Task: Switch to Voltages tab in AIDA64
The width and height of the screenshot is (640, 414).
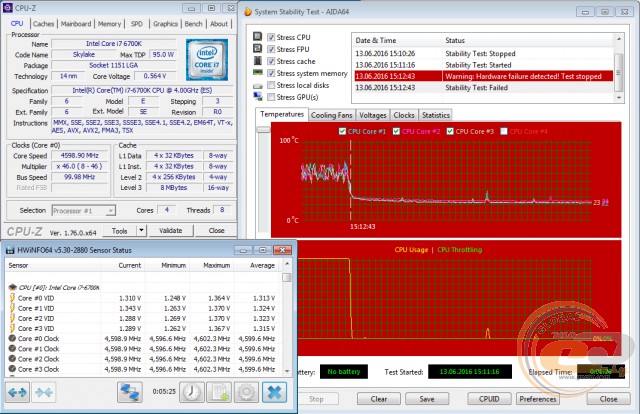Action: pyautogui.click(x=373, y=115)
